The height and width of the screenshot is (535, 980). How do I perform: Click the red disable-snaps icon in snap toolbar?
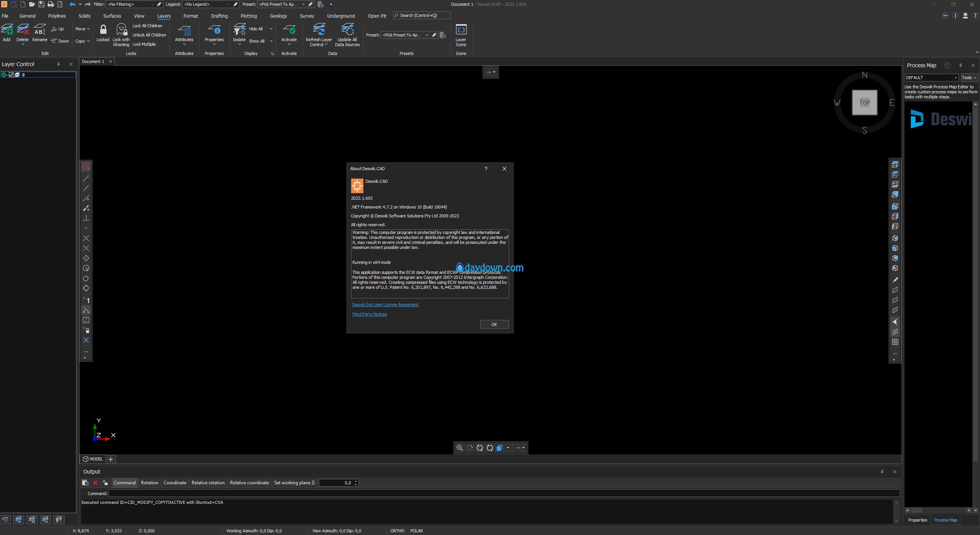click(x=86, y=166)
